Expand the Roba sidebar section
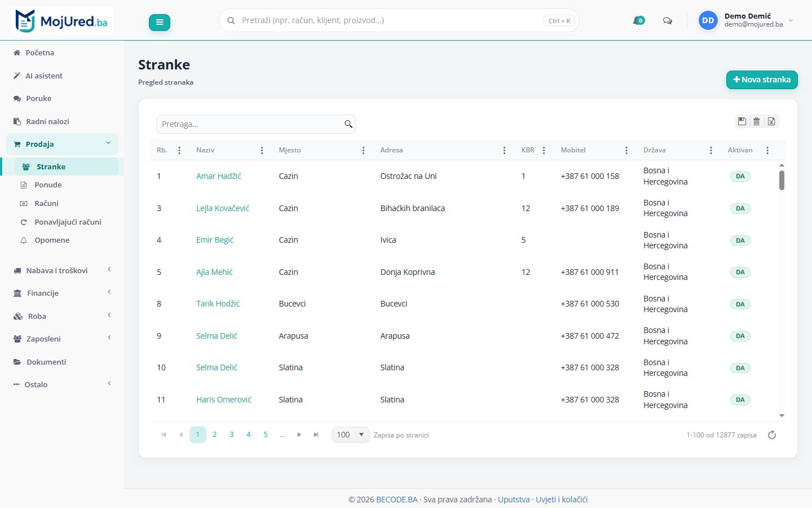The image size is (812, 508). (62, 316)
